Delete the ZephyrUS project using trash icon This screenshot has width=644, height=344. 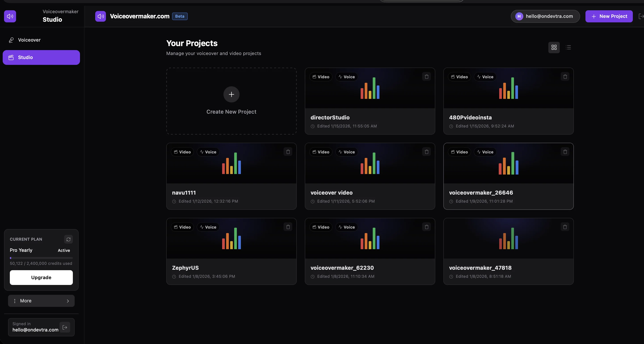point(288,227)
